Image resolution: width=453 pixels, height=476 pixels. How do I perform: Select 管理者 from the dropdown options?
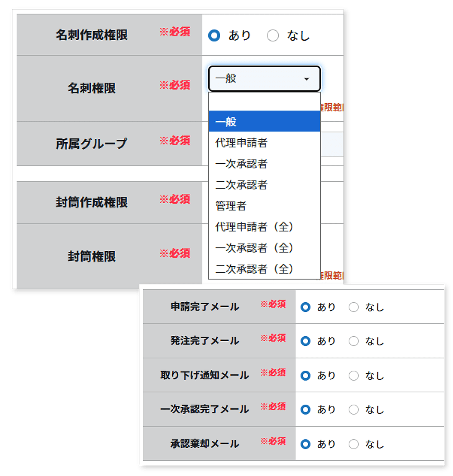click(264, 206)
